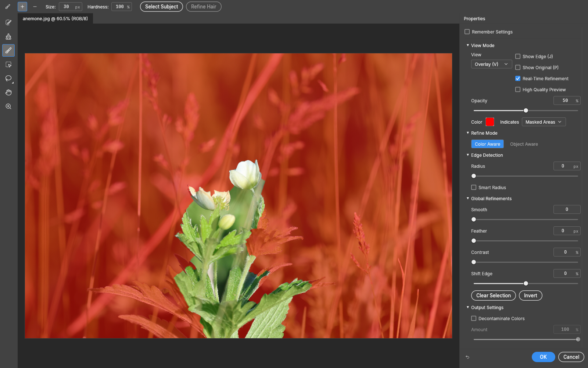This screenshot has height=368, width=588.
Task: Enable High Quality Preview checkbox
Action: click(518, 89)
